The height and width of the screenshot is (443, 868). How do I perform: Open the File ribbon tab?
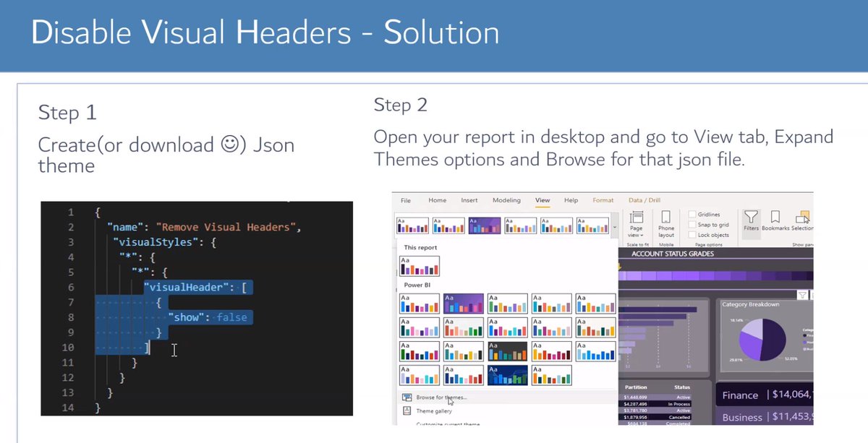[406, 200]
